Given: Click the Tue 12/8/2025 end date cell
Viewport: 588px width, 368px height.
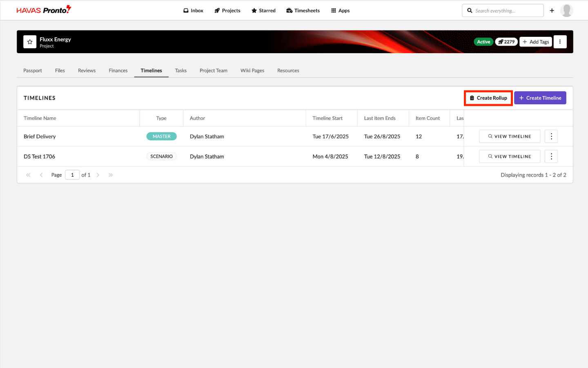Looking at the screenshot, I should (382, 157).
